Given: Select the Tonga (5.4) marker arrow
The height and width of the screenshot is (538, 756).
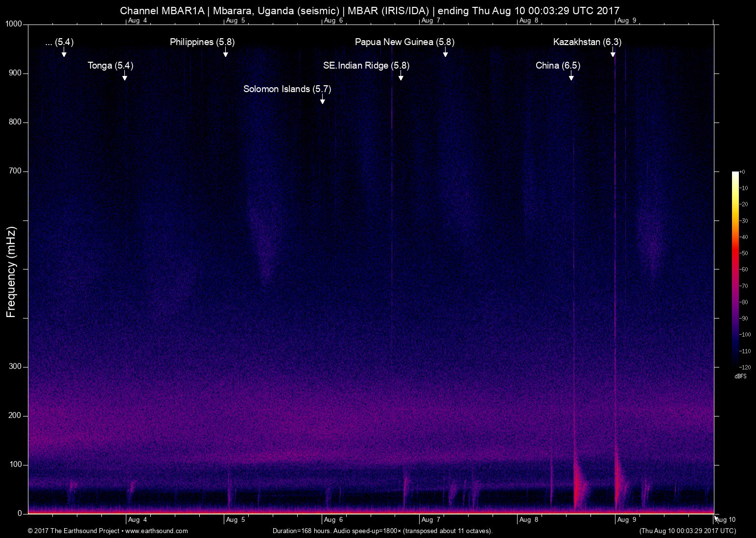Looking at the screenshot, I should click(125, 78).
